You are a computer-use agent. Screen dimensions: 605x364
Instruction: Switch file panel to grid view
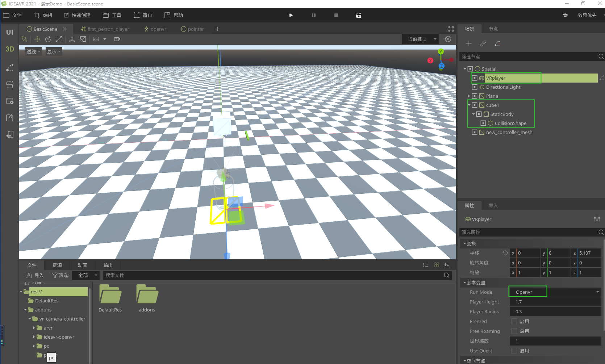[437, 265]
